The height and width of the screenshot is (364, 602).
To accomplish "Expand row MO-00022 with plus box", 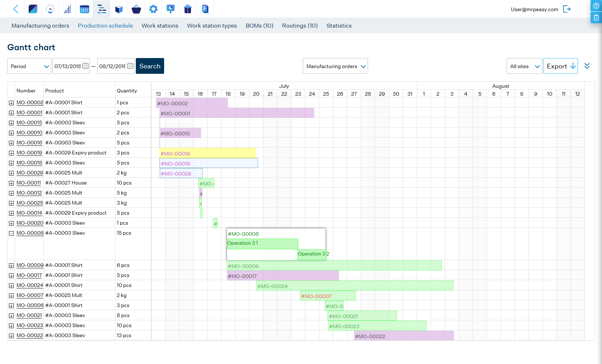I will pyautogui.click(x=11, y=336).
